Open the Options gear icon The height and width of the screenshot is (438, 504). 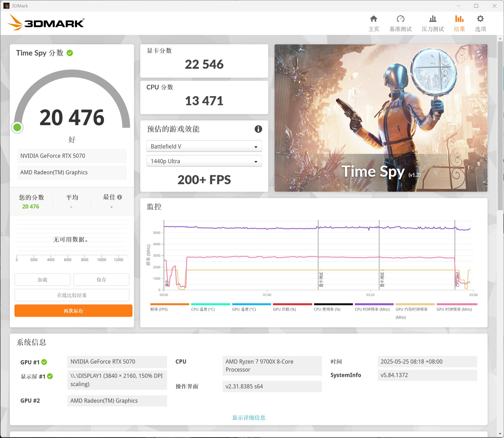tap(480, 19)
